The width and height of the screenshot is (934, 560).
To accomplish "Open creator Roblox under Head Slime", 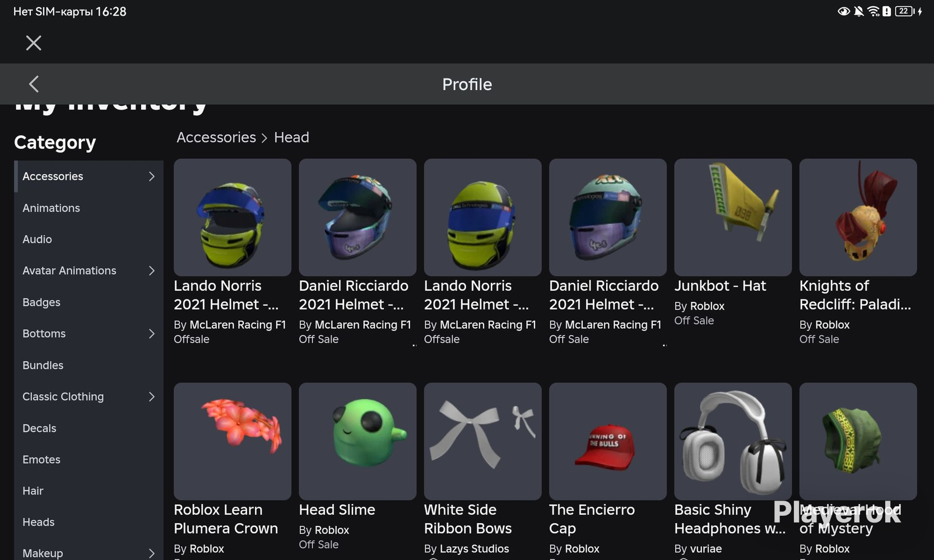I will pyautogui.click(x=332, y=530).
